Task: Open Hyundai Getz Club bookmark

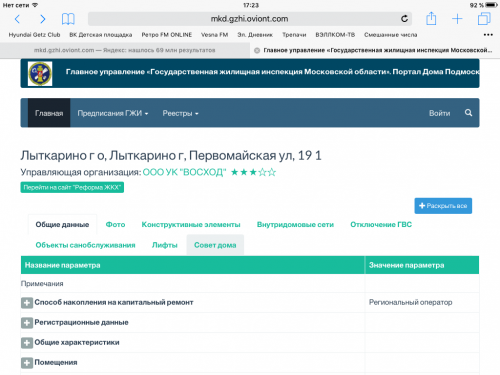Action: [x=34, y=35]
